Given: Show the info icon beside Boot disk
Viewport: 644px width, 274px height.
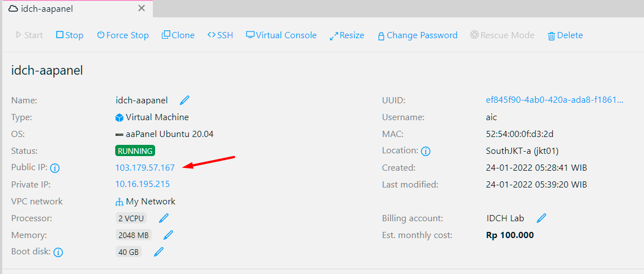Looking at the screenshot, I should pos(58,252).
